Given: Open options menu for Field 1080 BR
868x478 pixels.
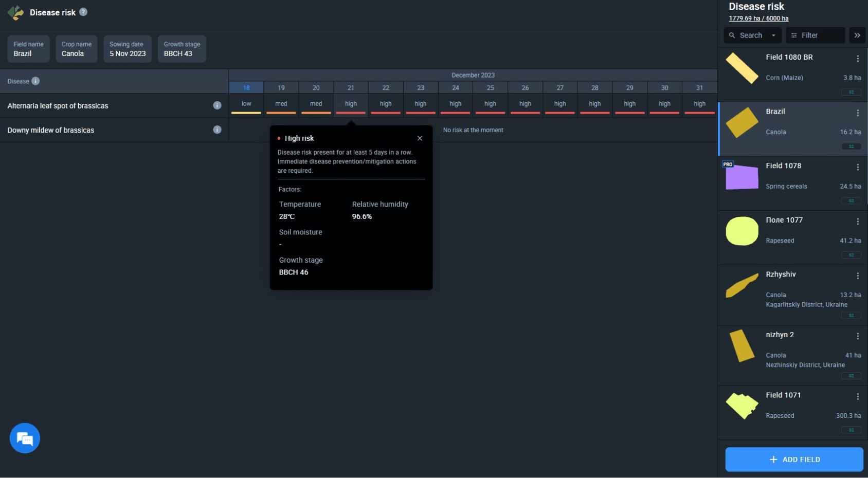Looking at the screenshot, I should click(857, 59).
